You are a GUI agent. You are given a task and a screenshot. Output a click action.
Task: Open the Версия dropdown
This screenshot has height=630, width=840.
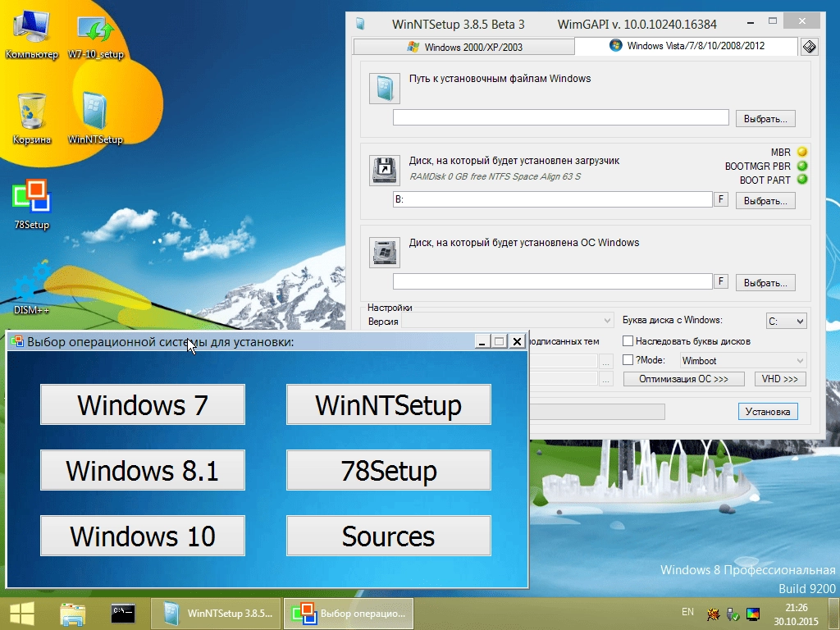click(507, 321)
